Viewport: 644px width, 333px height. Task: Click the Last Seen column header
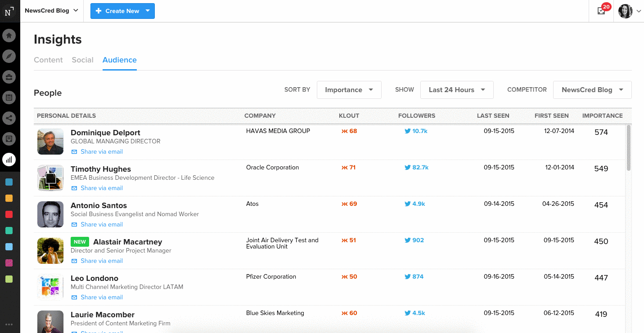point(493,115)
